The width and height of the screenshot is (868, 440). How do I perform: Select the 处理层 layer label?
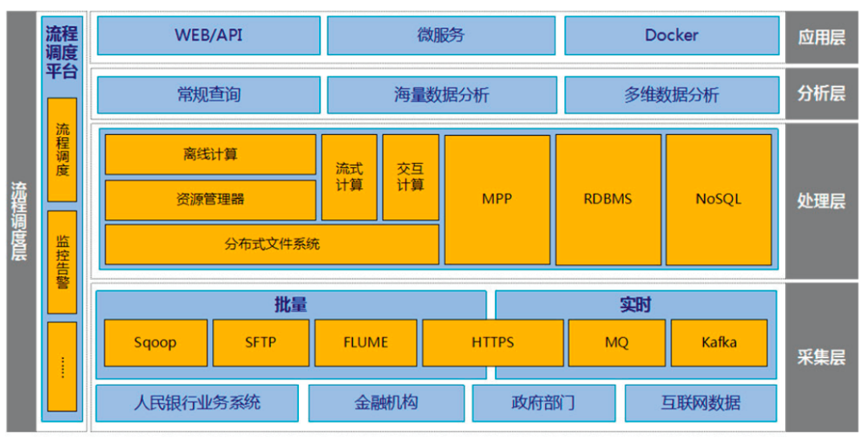click(821, 201)
